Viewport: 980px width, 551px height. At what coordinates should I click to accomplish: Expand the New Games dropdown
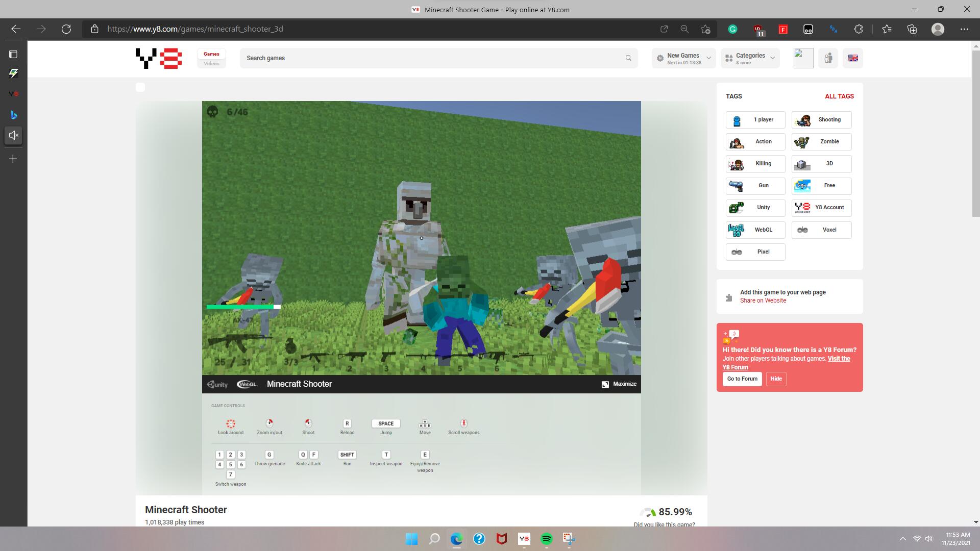click(x=683, y=58)
